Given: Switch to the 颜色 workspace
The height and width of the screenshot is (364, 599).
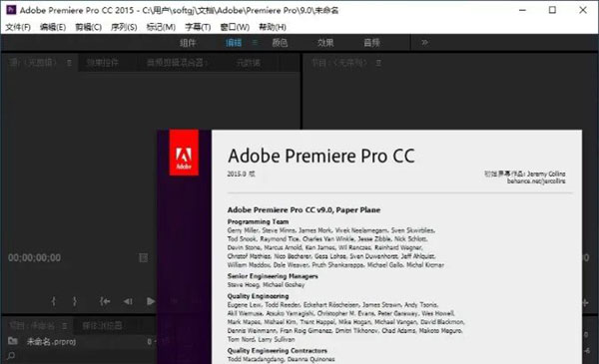Looking at the screenshot, I should [280, 43].
